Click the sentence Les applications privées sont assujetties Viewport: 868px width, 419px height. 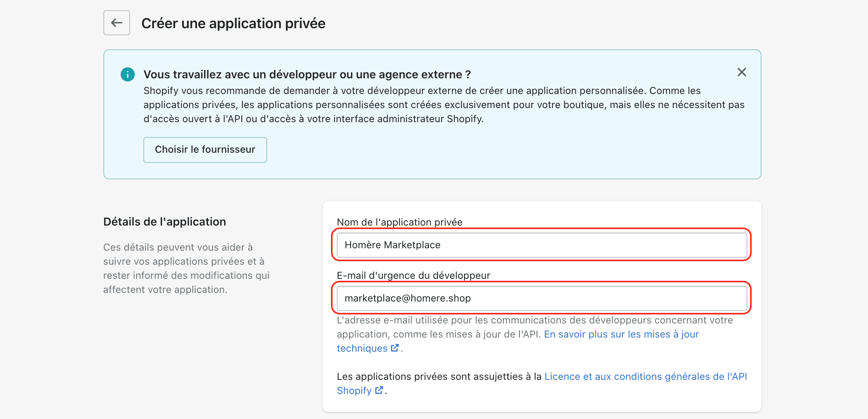439,377
